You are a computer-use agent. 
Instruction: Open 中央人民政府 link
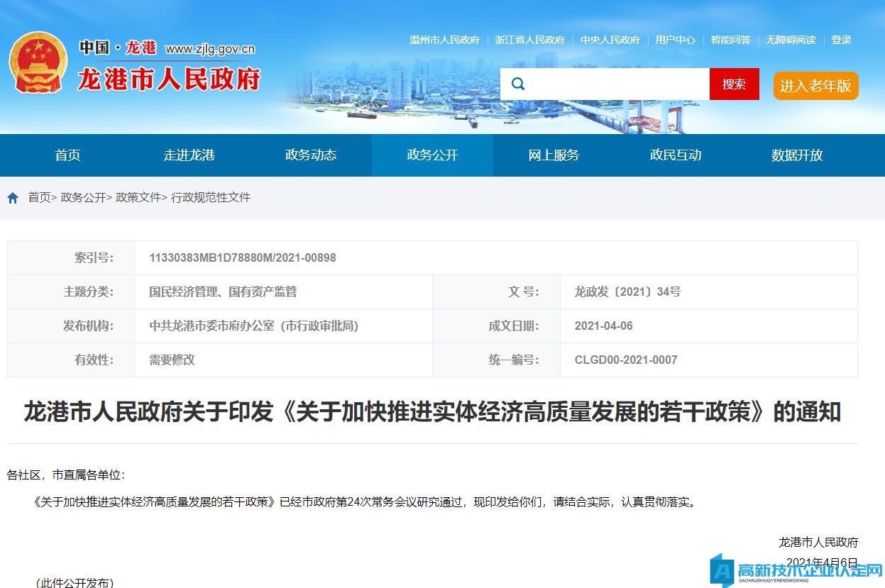tap(610, 40)
